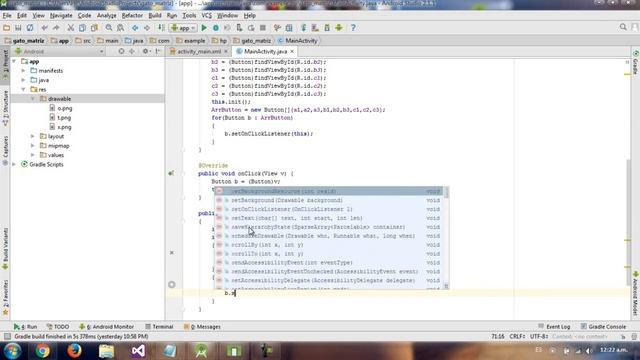This screenshot has height=360, width=640.
Task: Expand the layout folder
Action: 33,136
